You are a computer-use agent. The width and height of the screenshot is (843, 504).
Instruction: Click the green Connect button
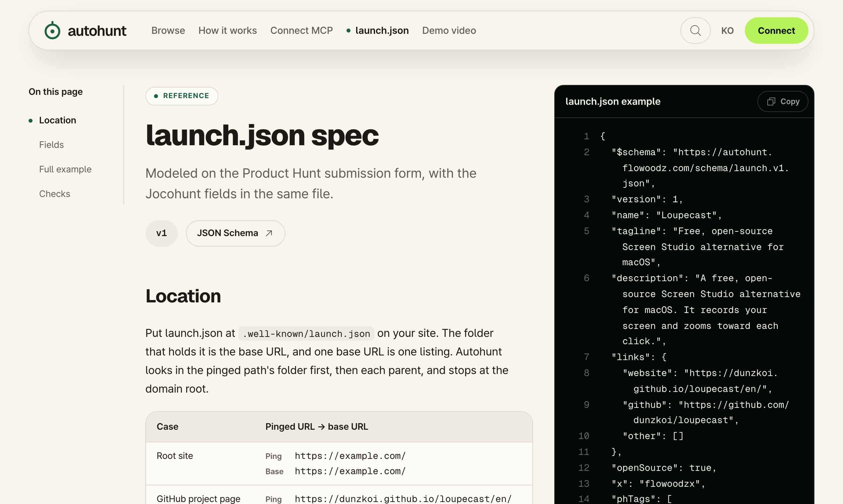click(776, 31)
